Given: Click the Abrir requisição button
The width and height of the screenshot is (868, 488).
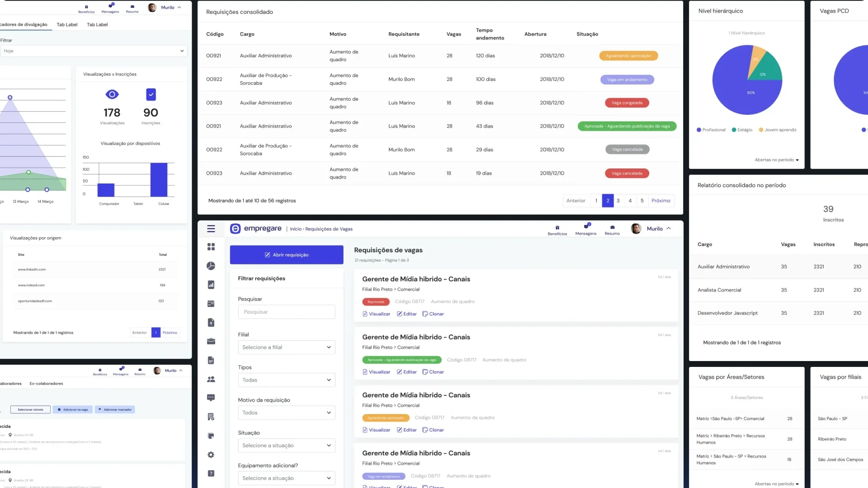Looking at the screenshot, I should [286, 255].
